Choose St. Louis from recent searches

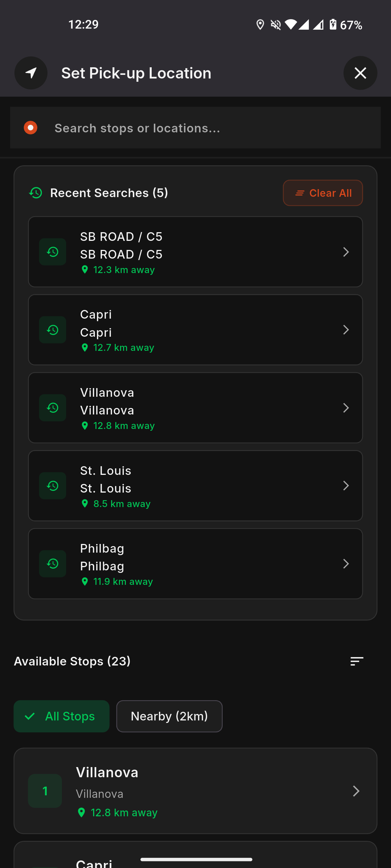tap(195, 486)
